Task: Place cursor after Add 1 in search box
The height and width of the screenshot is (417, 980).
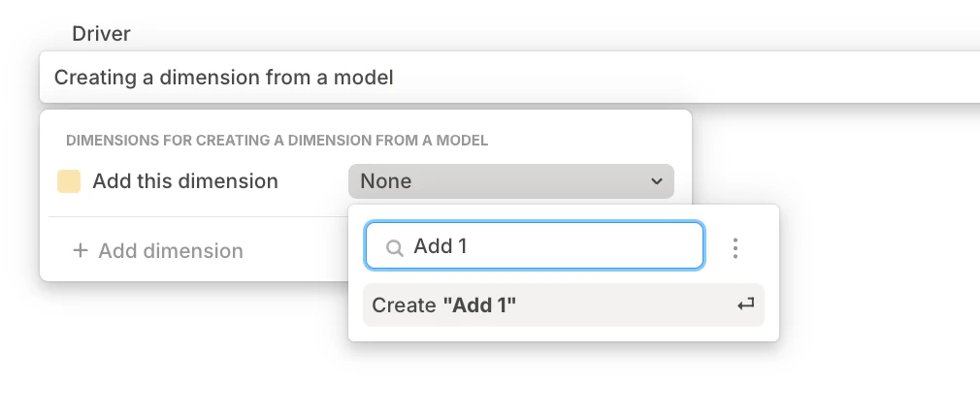Action: click(470, 246)
